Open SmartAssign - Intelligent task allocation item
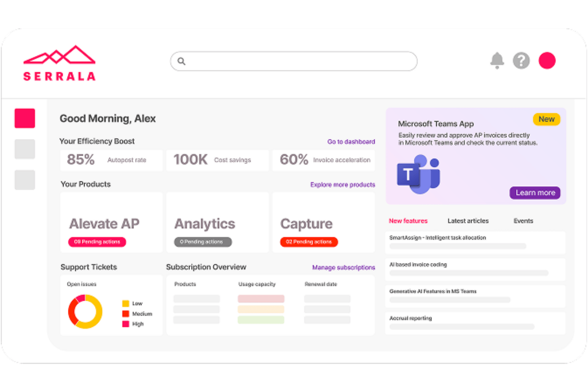Screen dimensions: 588x392 coord(475,242)
